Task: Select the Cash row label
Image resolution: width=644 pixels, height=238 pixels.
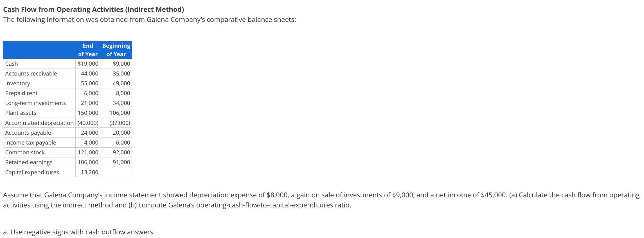Action: pyautogui.click(x=12, y=64)
